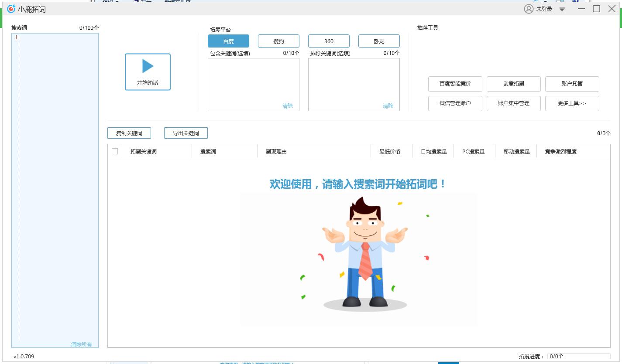Open 更多工具 for additional tools
The height and width of the screenshot is (364, 622).
(x=572, y=103)
